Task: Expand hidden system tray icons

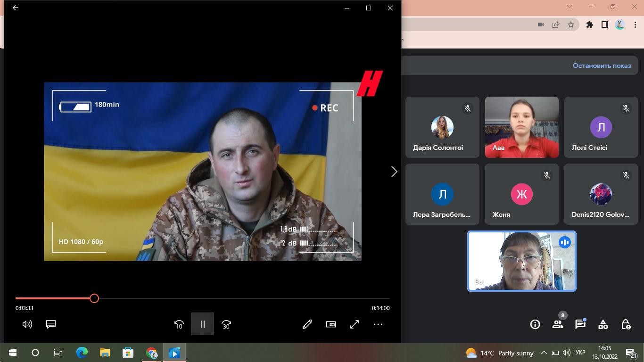Action: (x=544, y=353)
